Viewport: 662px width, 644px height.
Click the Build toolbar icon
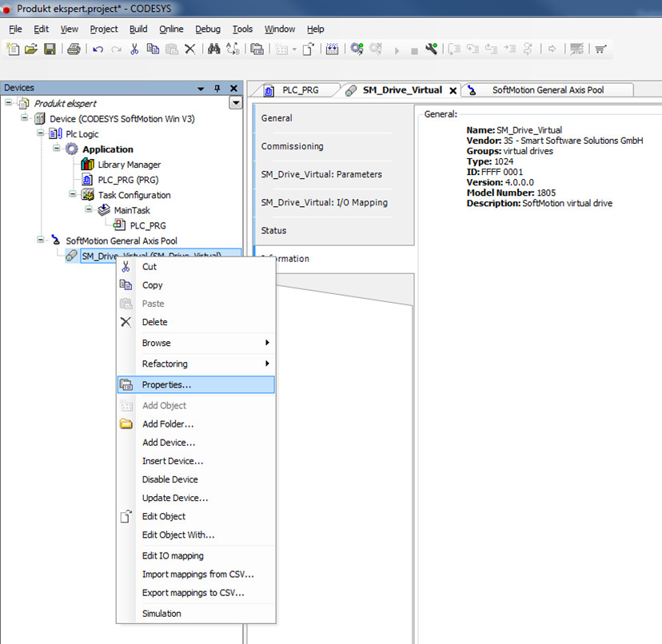333,49
